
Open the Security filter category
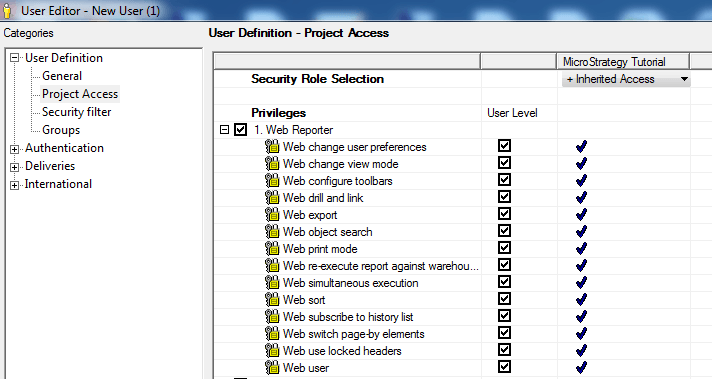pyautogui.click(x=76, y=112)
